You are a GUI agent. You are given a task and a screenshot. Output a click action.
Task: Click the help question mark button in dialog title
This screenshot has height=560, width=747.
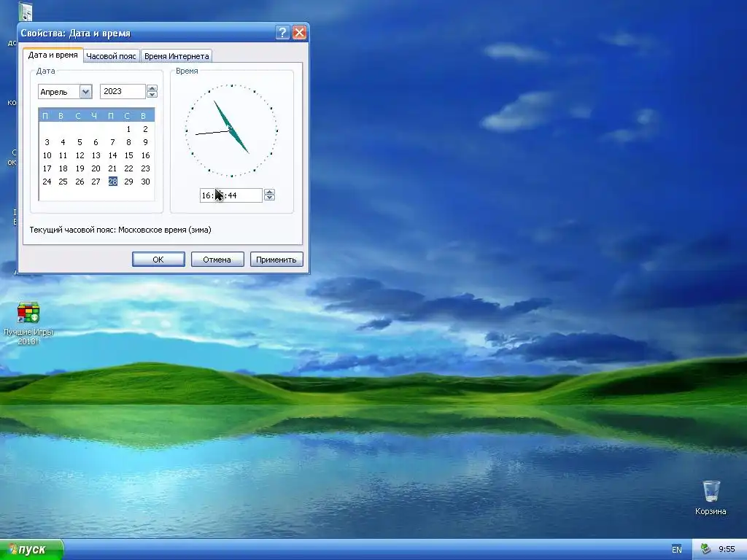click(282, 32)
